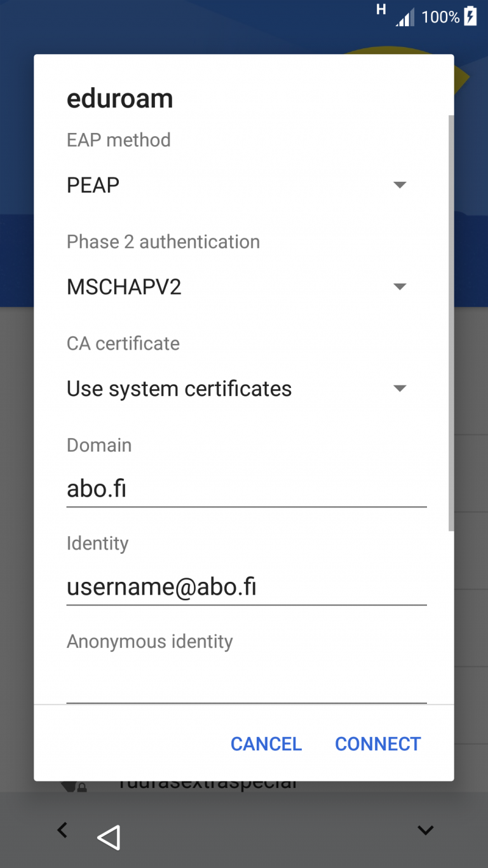Tap the mobile signal strength icon

[405, 17]
